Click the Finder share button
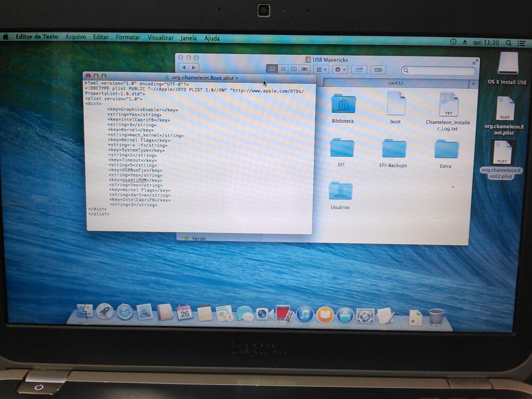532x399 pixels. [359, 70]
